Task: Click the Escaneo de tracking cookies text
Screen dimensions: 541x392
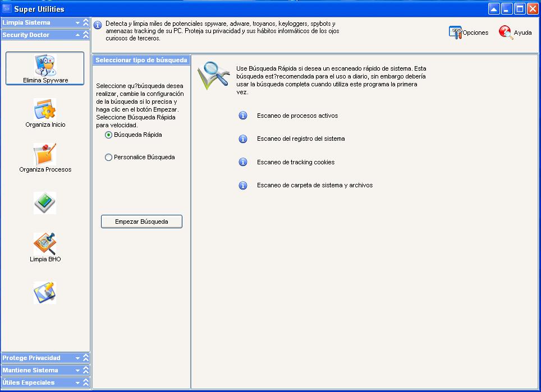Action: point(296,162)
